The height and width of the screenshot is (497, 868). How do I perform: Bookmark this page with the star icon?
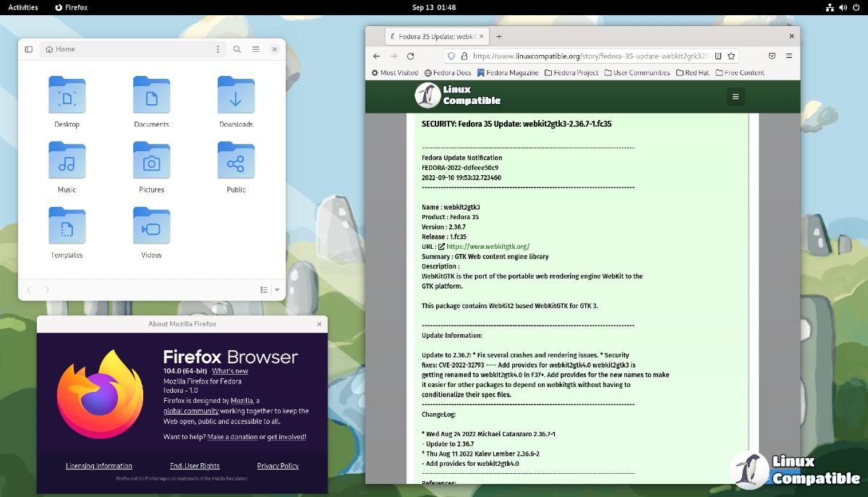pyautogui.click(x=731, y=56)
